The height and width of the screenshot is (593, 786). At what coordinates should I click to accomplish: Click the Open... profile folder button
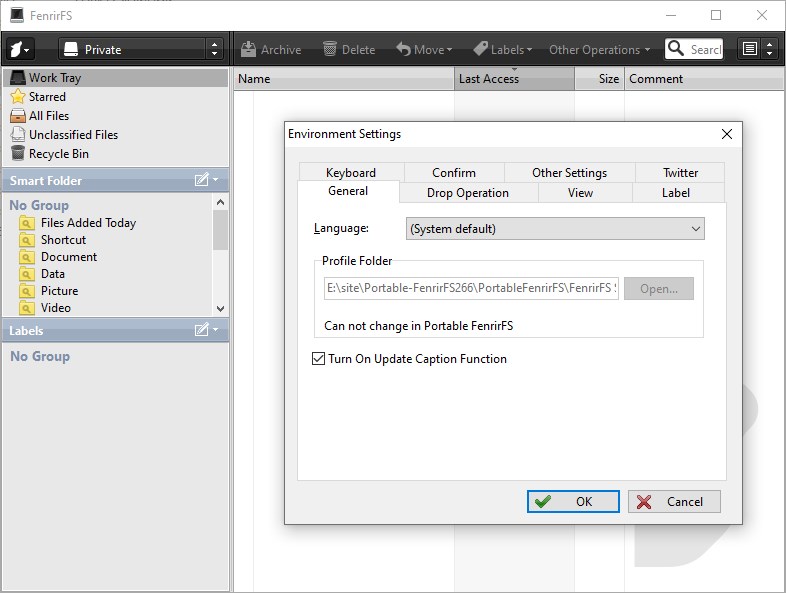tap(659, 289)
